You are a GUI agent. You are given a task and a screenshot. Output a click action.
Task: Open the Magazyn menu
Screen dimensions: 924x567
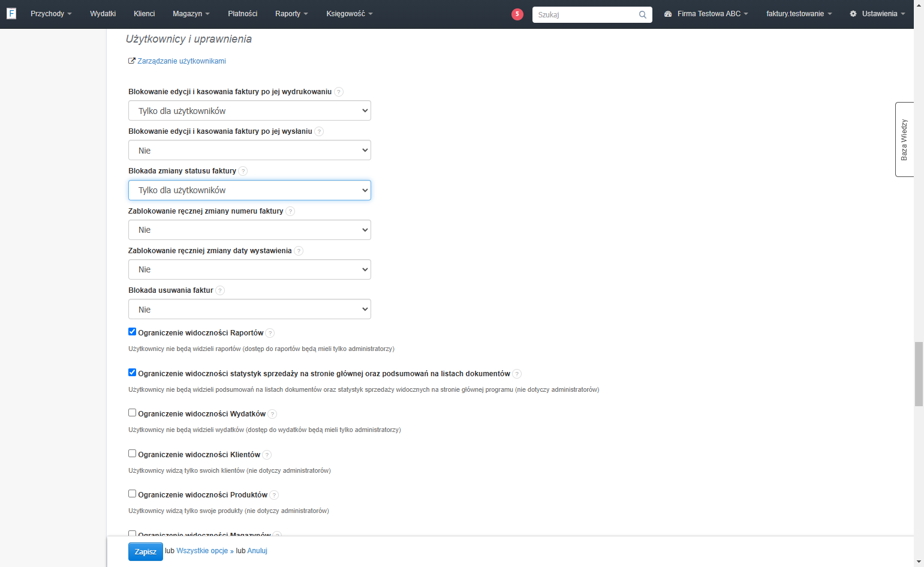tap(191, 14)
